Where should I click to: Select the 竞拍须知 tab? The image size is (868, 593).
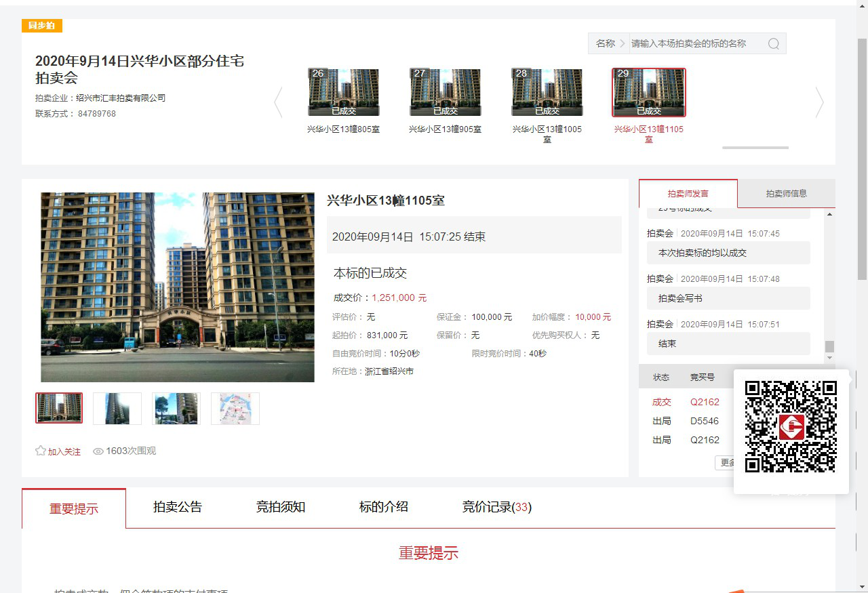pos(281,507)
